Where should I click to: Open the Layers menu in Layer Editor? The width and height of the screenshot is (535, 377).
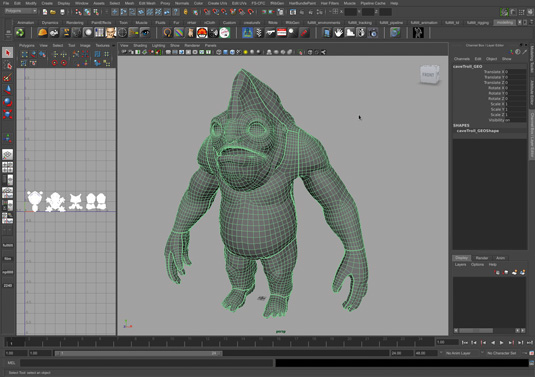[x=460, y=265]
